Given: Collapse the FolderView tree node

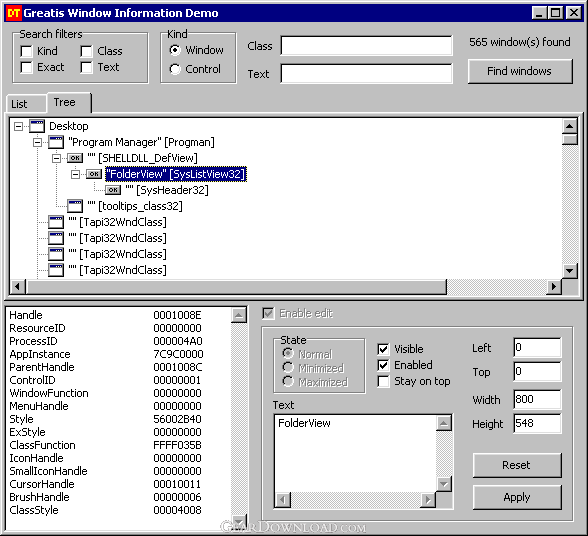Looking at the screenshot, I should (75, 174).
